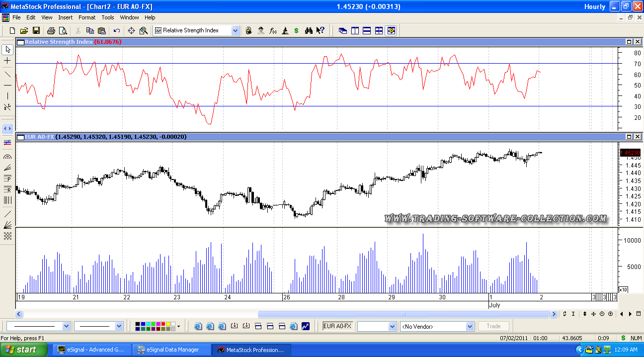Click the Print icon in toolbar

(x=51, y=31)
